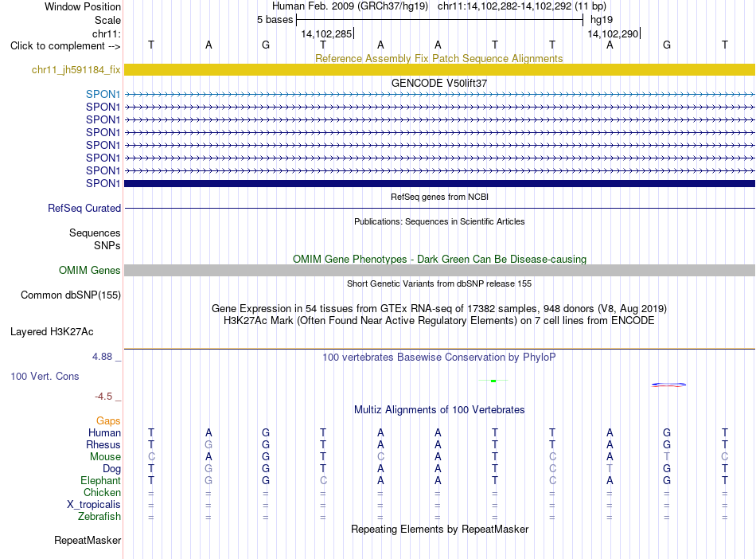
Task: Click the 100 Vert. Cons label
Action: pos(45,376)
